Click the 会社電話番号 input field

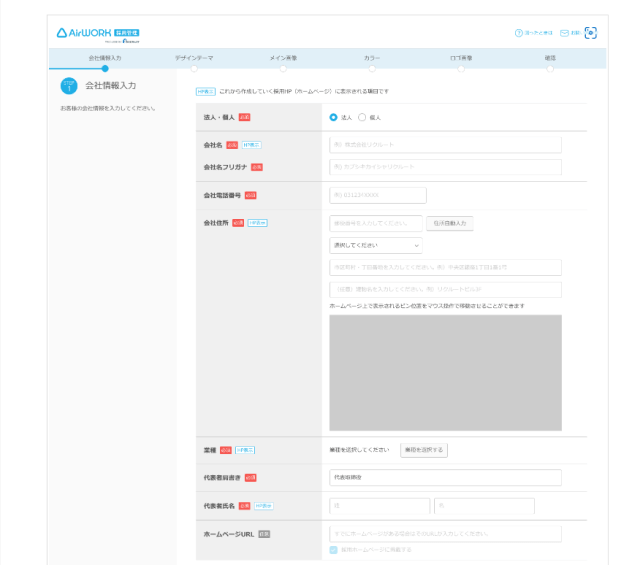pyautogui.click(x=378, y=195)
